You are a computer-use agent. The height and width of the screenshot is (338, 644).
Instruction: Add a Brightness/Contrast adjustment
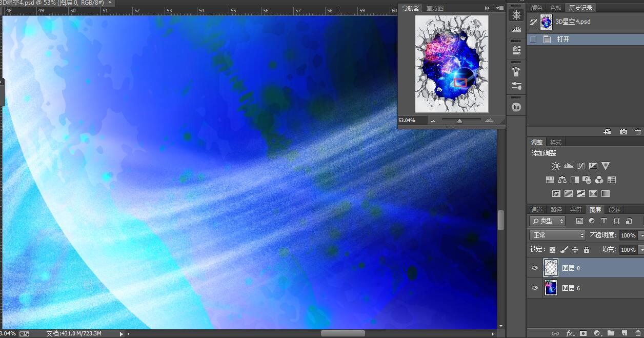(x=556, y=166)
